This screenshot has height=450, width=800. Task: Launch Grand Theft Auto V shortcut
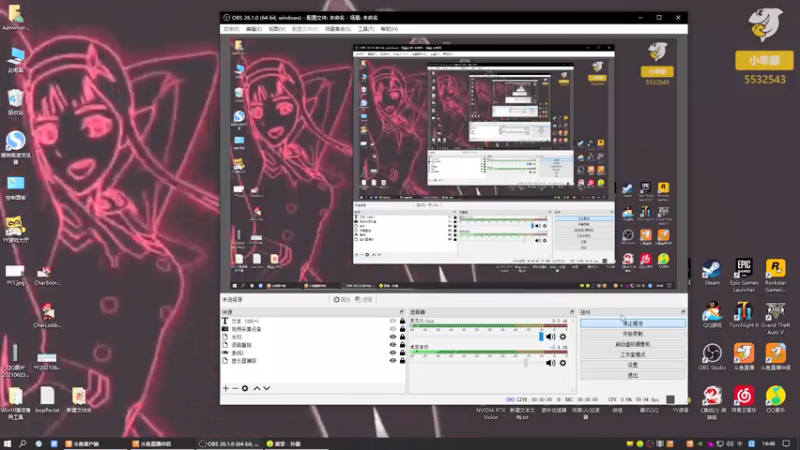pos(776,317)
